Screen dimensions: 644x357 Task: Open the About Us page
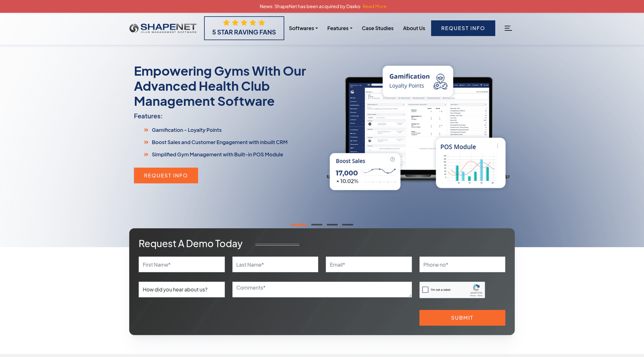click(x=414, y=28)
